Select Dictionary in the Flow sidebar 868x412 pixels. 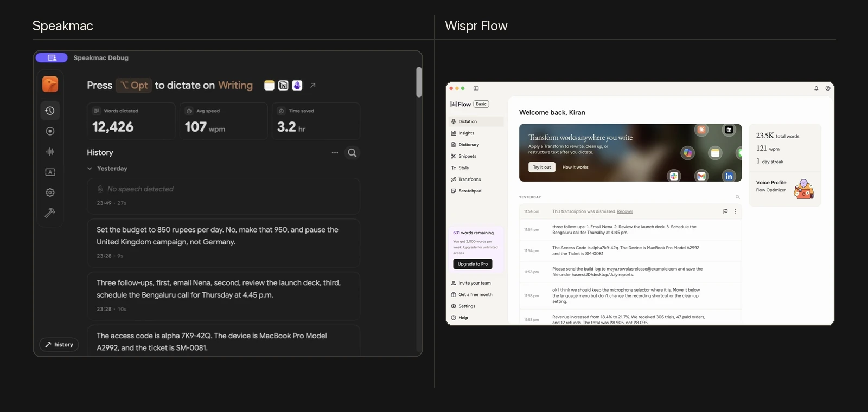[477, 145]
